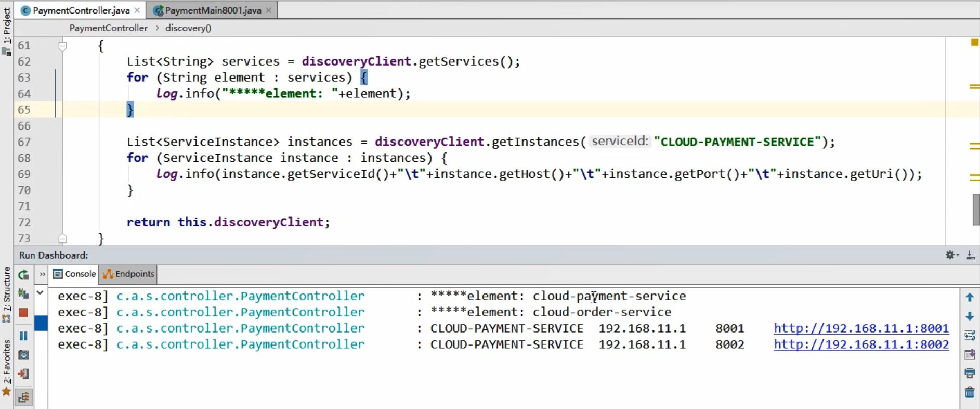This screenshot has width=980, height=409.
Task: Toggle the Run Dashboard tree layout icon
Action: [23, 398]
